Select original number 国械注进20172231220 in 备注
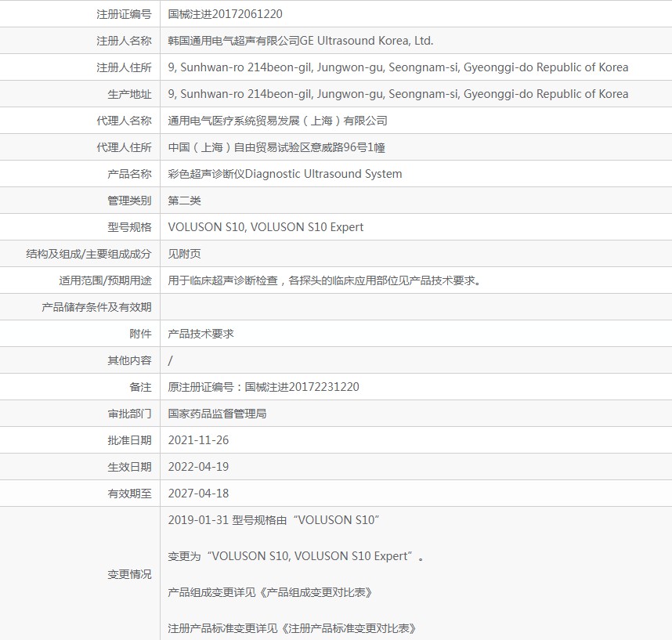Screen dimensions: 672x640 [x=302, y=387]
